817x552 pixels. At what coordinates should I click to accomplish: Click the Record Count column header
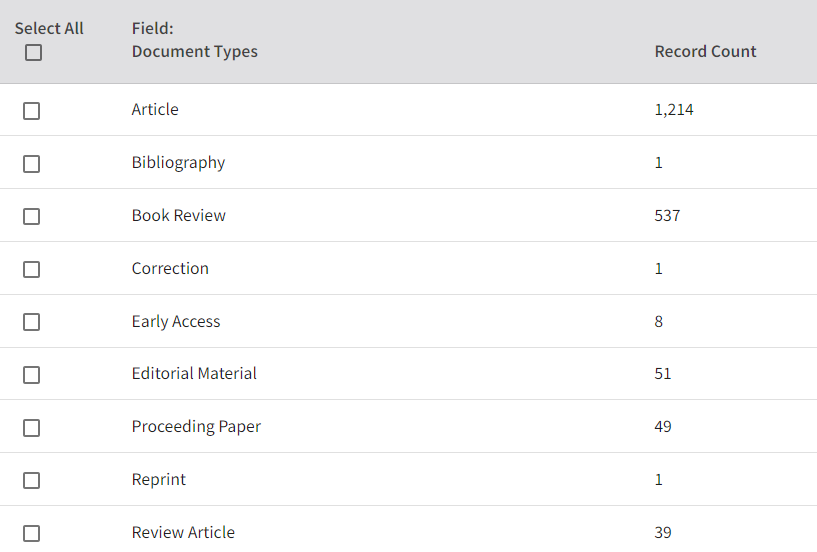click(705, 52)
